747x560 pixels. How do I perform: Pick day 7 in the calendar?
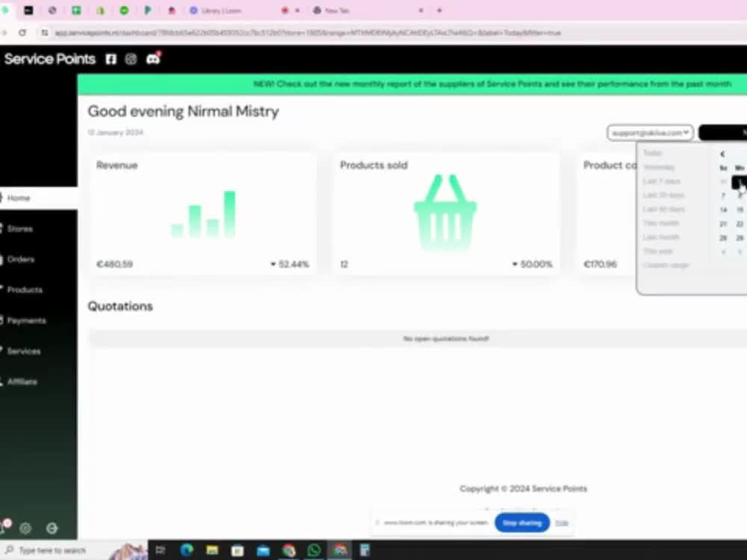click(723, 196)
